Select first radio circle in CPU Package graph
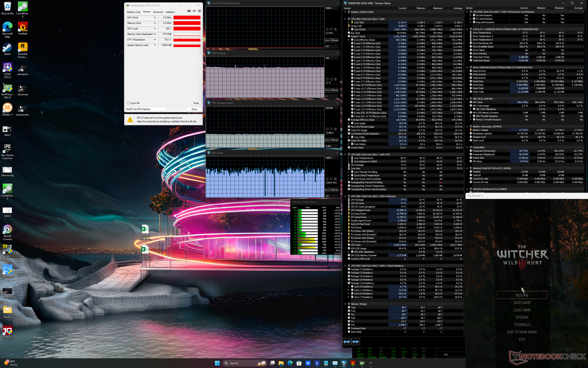 327,79
